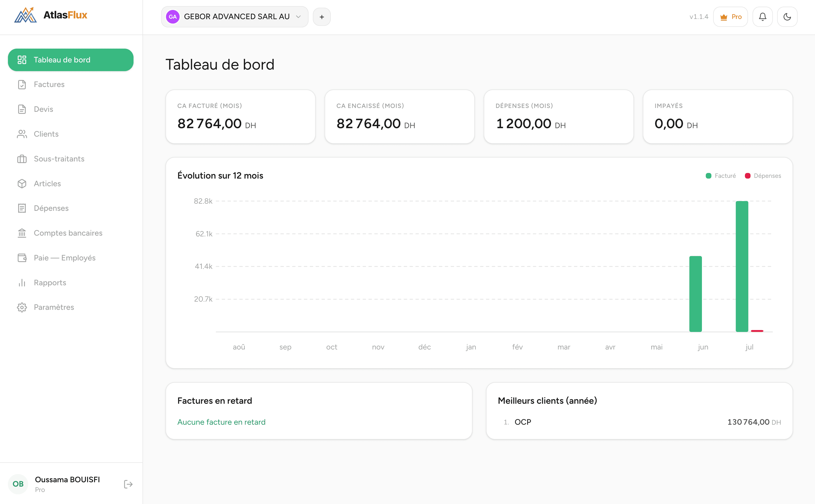The width and height of the screenshot is (815, 504).
Task: Click 'Aucune facture en retard' text
Action: coord(221,422)
